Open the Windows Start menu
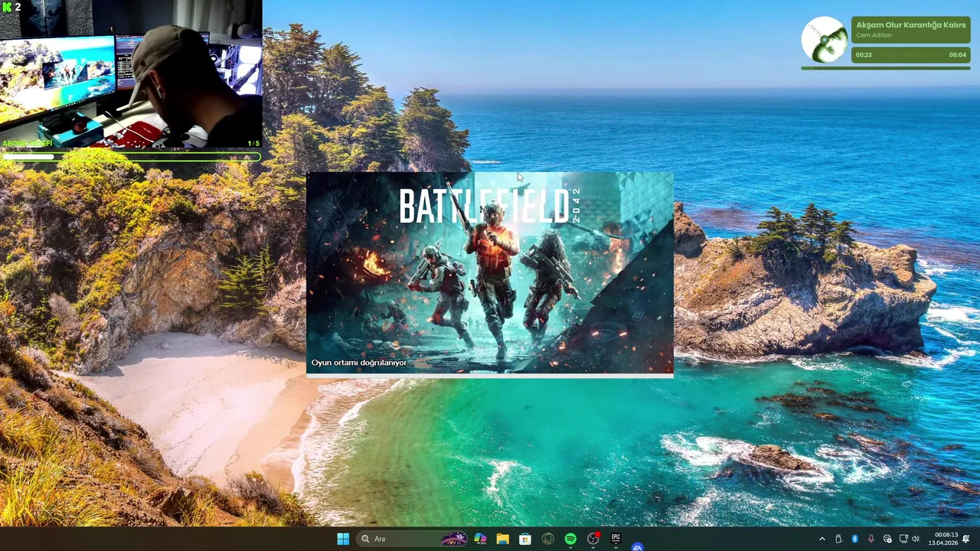Image resolution: width=980 pixels, height=551 pixels. click(x=343, y=539)
